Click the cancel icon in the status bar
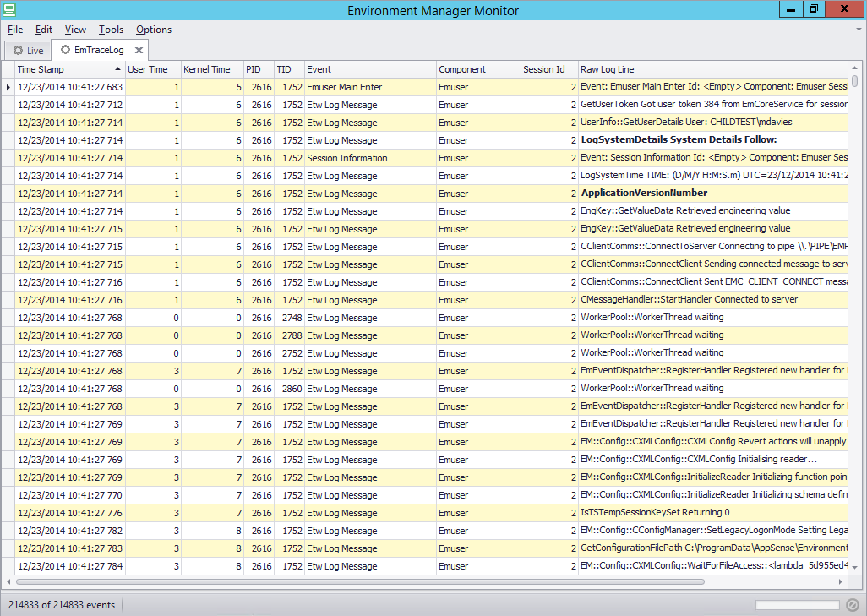 [x=851, y=604]
